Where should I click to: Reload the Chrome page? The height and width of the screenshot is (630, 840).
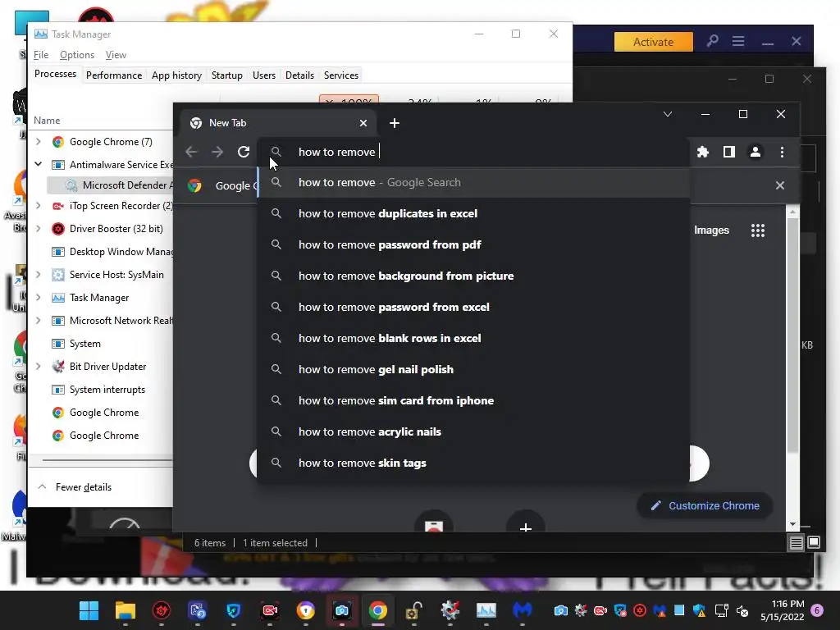pyautogui.click(x=244, y=152)
